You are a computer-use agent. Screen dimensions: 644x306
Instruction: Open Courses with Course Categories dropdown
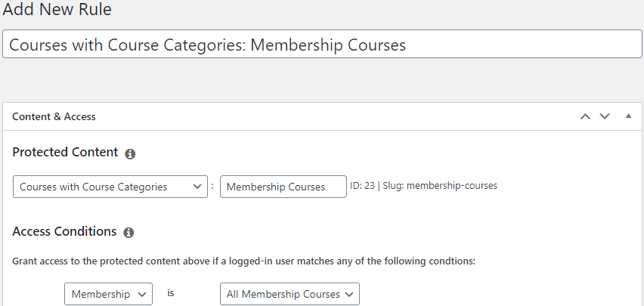pos(110,187)
